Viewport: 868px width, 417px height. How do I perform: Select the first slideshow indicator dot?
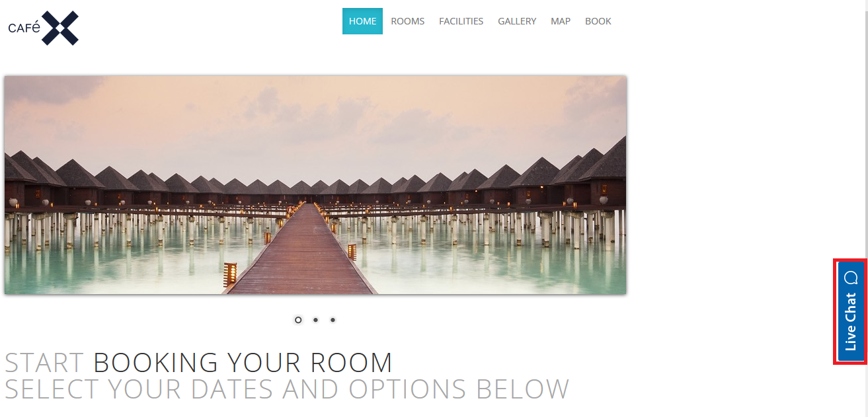pos(298,320)
